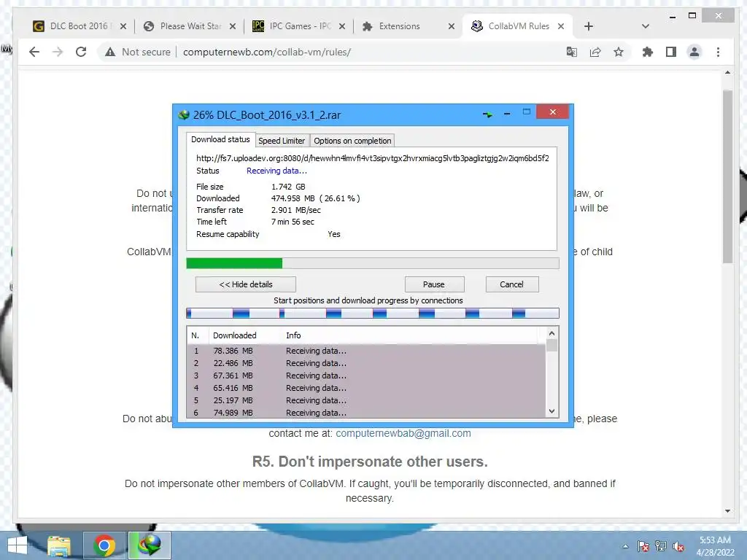This screenshot has width=747, height=560.
Task: Select connection row 1 with 78.386 MB
Action: point(366,351)
